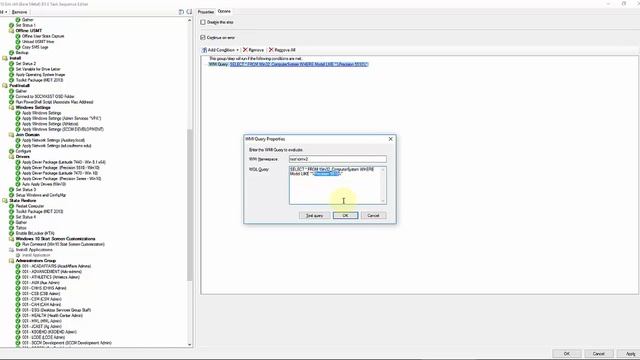This screenshot has width=640, height=360.
Task: Select the Install group folder icon
Action: click(x=5, y=58)
